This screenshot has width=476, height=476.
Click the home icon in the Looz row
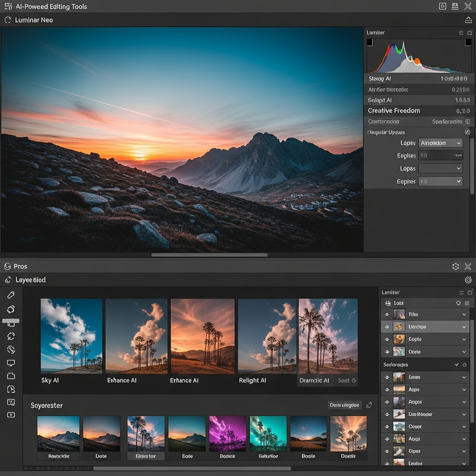pos(458,303)
